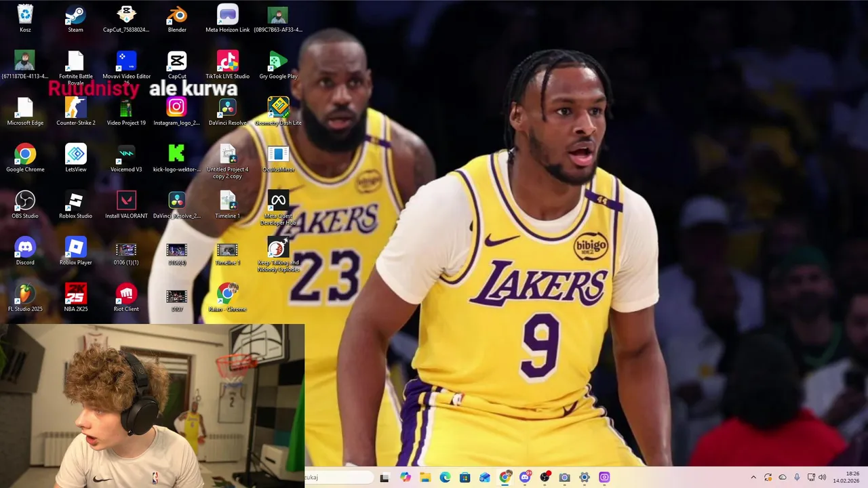Switch to OBS Studio on the taskbar
The width and height of the screenshot is (868, 488).
[545, 477]
